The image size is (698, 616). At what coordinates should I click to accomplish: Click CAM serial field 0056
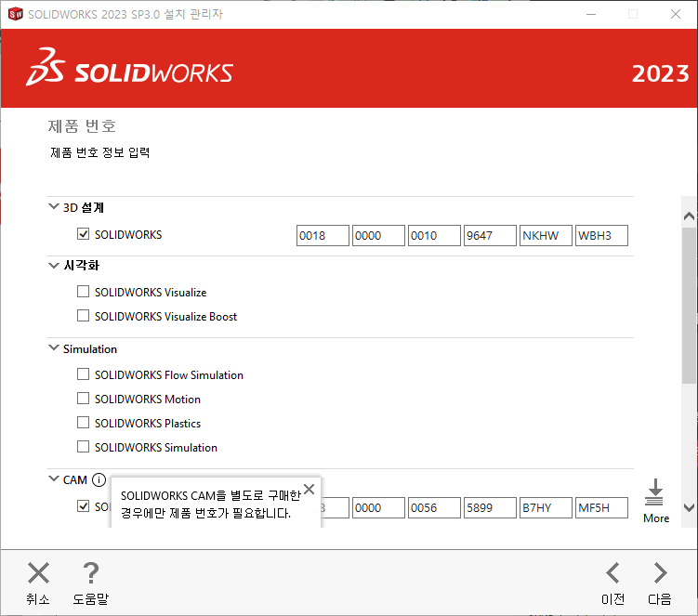[x=434, y=508]
